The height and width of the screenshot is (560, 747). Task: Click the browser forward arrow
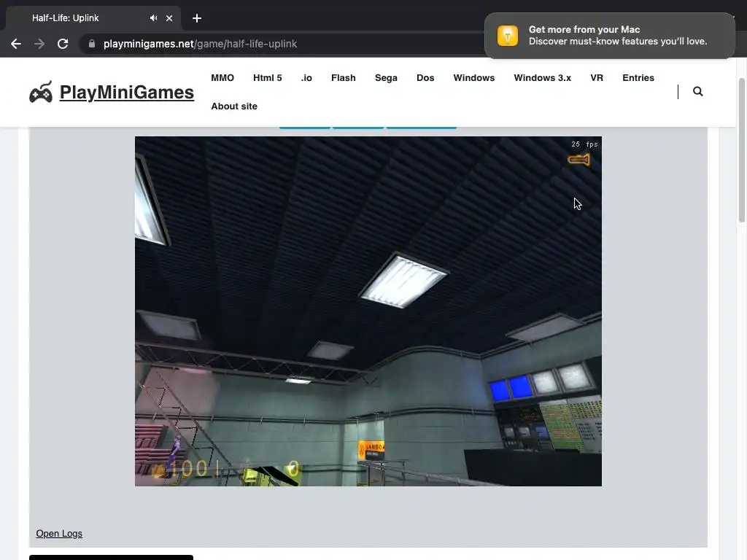[39, 44]
